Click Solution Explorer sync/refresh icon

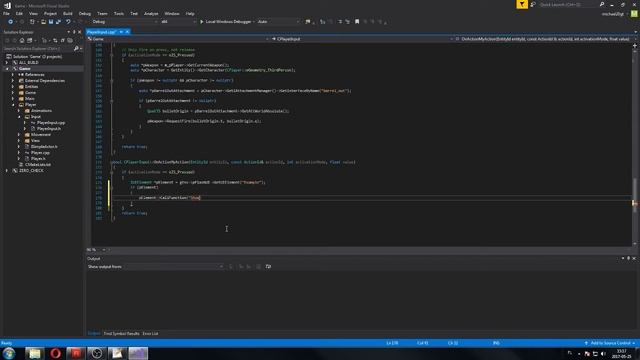pos(55,40)
